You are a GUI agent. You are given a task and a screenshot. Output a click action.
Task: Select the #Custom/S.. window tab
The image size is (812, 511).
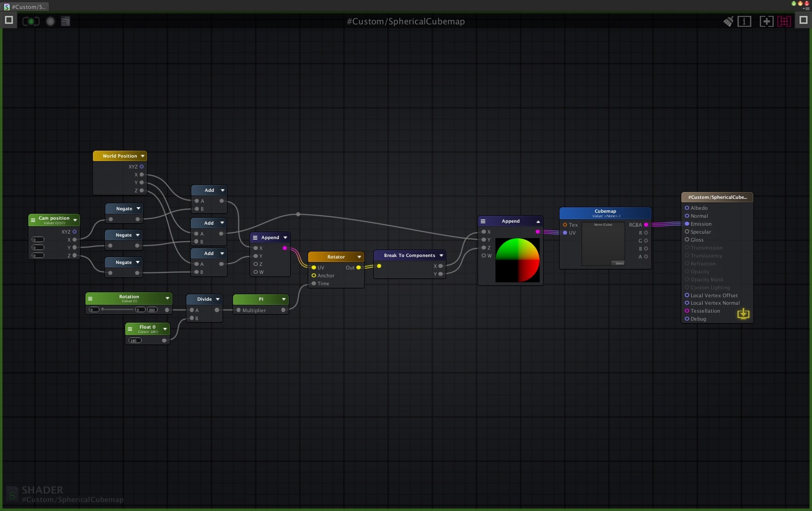[25, 7]
